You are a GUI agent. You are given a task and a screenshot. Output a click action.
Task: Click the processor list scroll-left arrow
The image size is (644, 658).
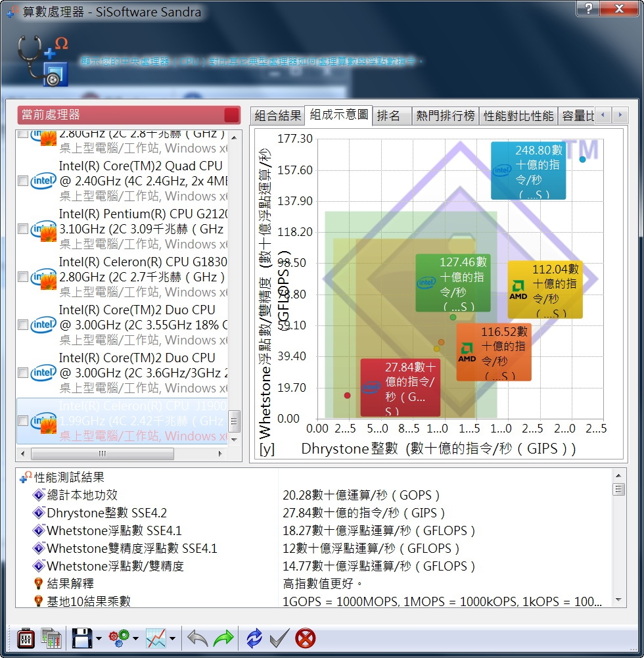click(x=22, y=454)
